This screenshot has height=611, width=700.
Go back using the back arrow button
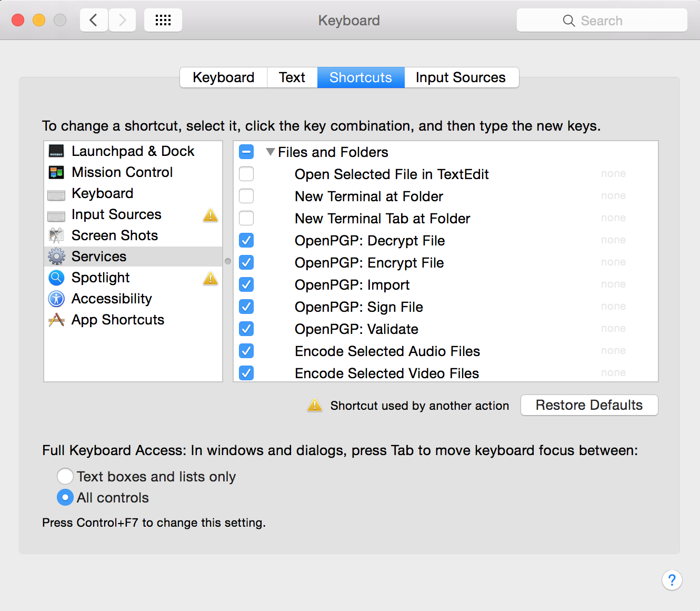94,21
